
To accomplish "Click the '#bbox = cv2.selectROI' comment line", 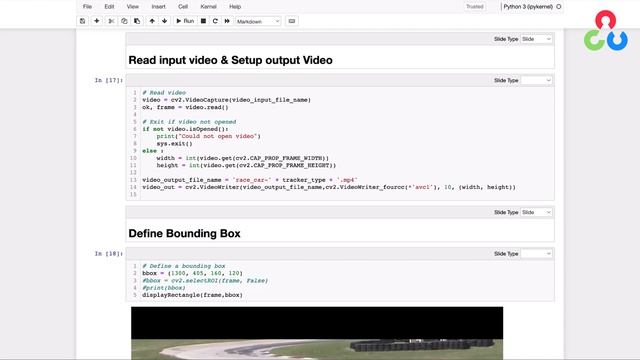I will tap(205, 281).
